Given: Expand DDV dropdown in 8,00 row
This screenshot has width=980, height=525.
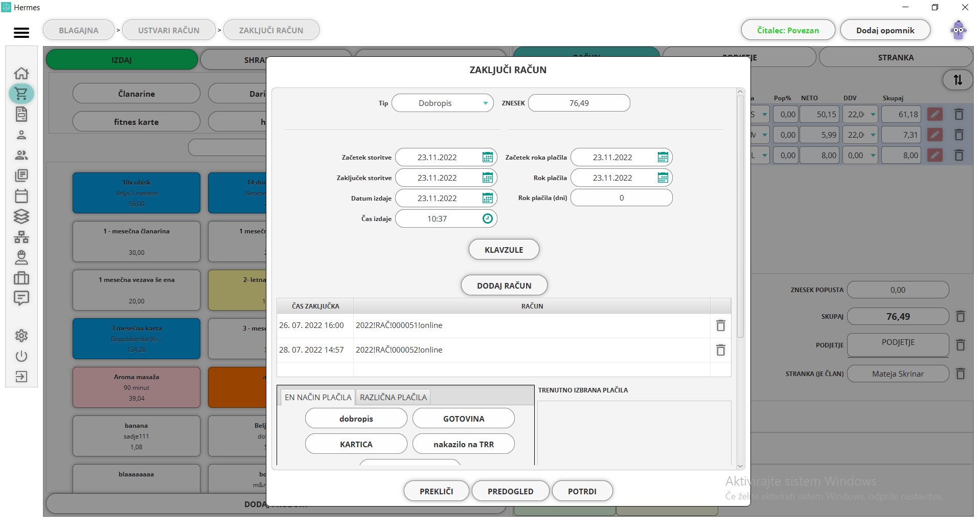Looking at the screenshot, I should [x=873, y=156].
